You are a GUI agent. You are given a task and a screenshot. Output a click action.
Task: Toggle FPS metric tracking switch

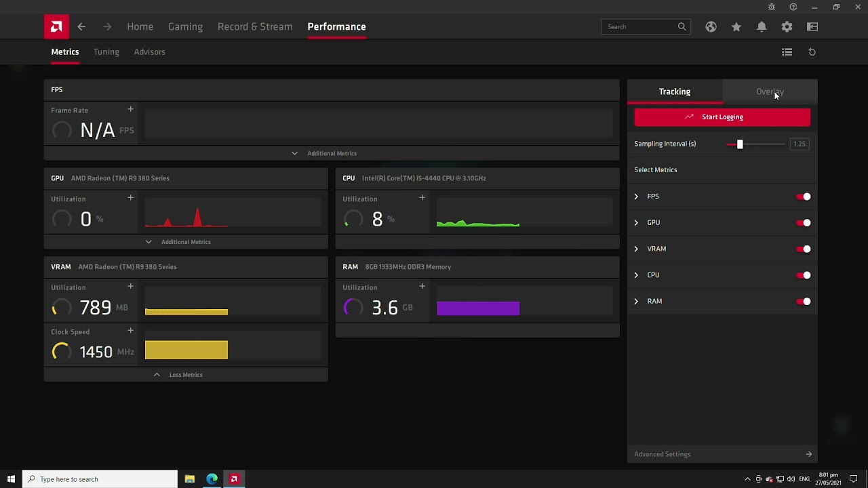coord(804,197)
